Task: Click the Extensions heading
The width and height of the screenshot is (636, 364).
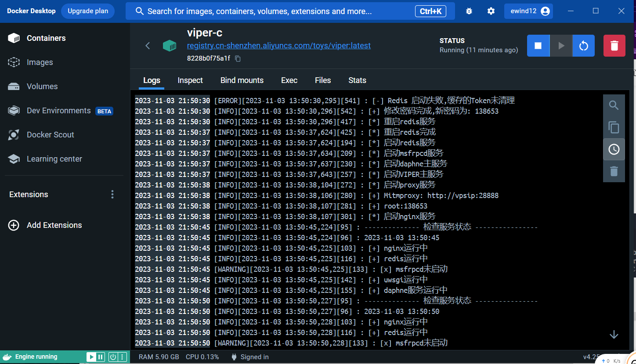Action: click(29, 195)
